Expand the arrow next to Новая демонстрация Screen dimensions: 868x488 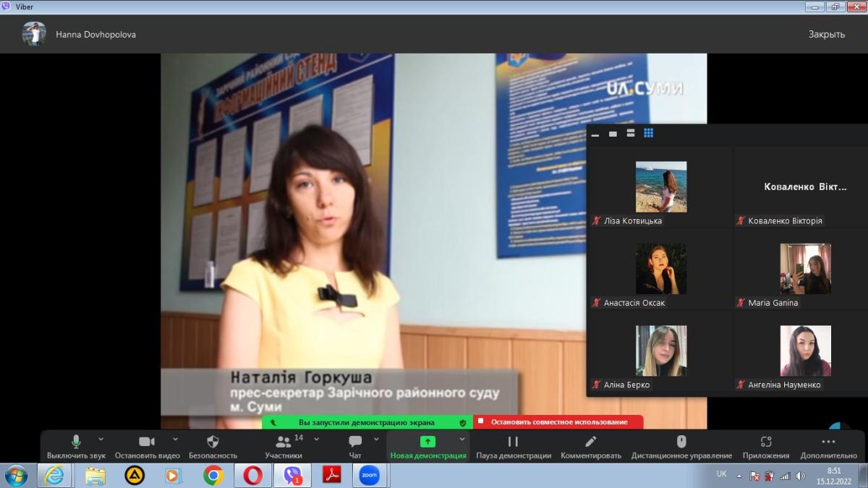[x=462, y=439]
